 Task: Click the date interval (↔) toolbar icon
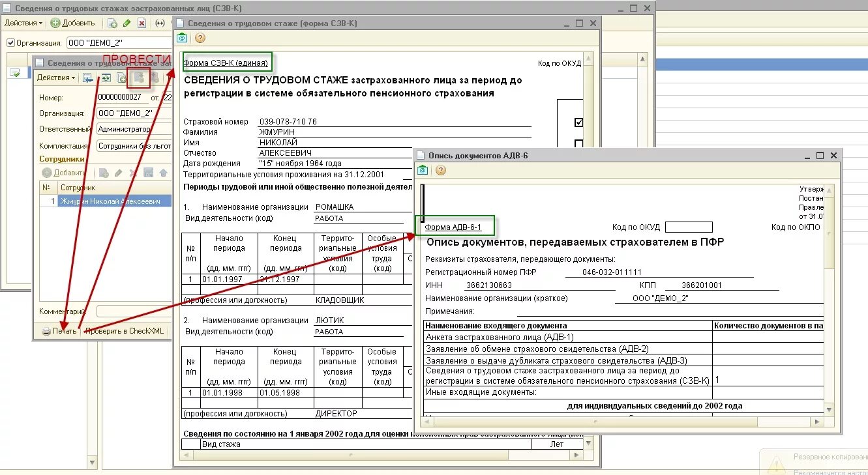[160, 23]
